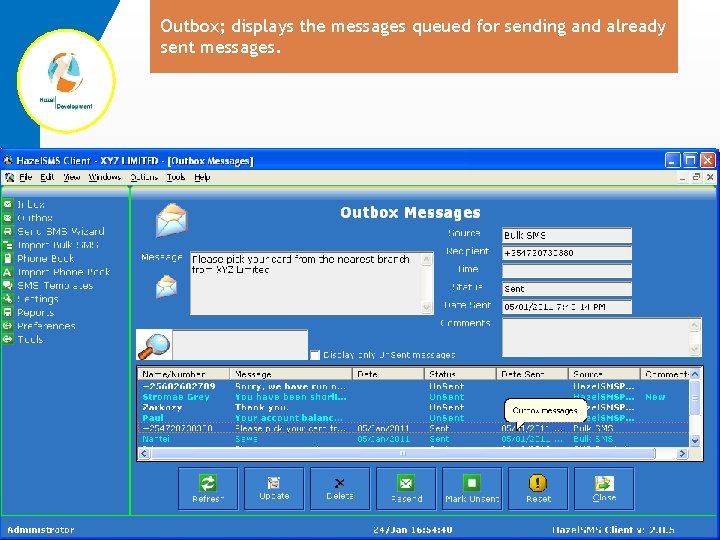Click the large envelope icon beside title
Screen dimensions: 720x540
(x=171, y=220)
